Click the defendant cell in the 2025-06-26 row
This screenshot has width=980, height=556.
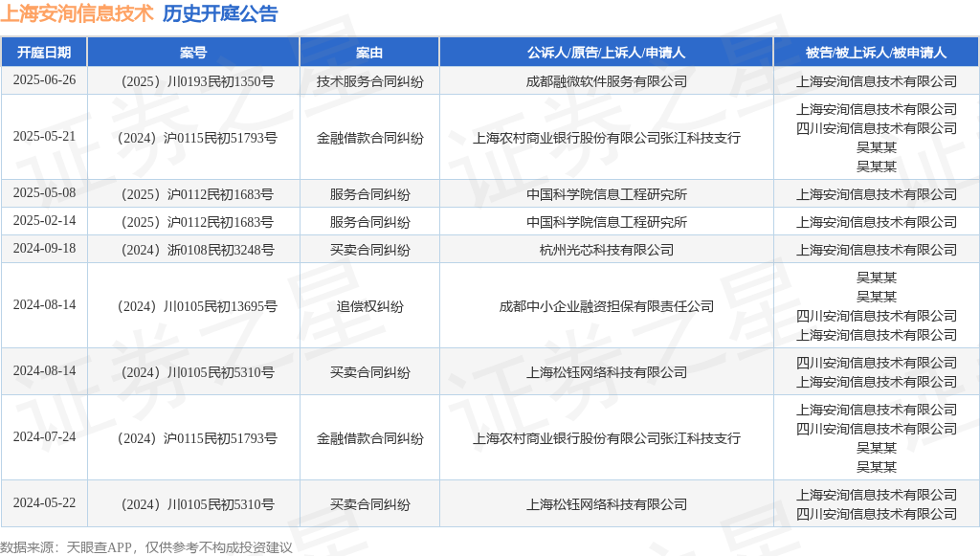(877, 81)
